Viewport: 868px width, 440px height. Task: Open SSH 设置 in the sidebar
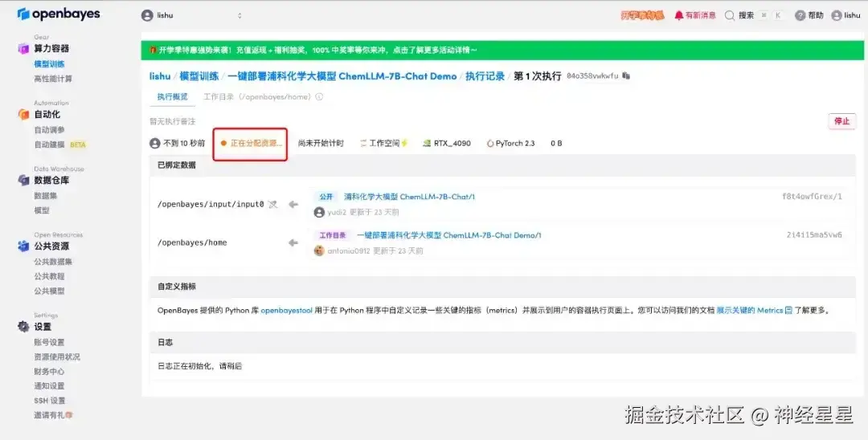point(49,400)
